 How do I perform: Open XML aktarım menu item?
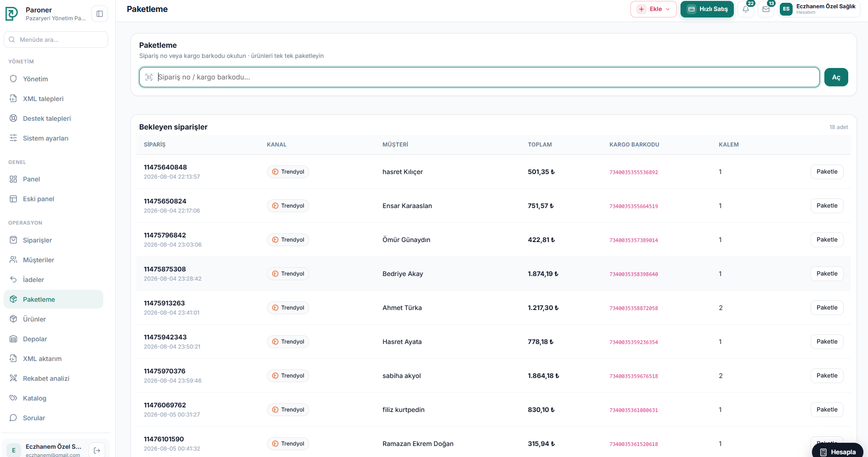tap(53, 359)
